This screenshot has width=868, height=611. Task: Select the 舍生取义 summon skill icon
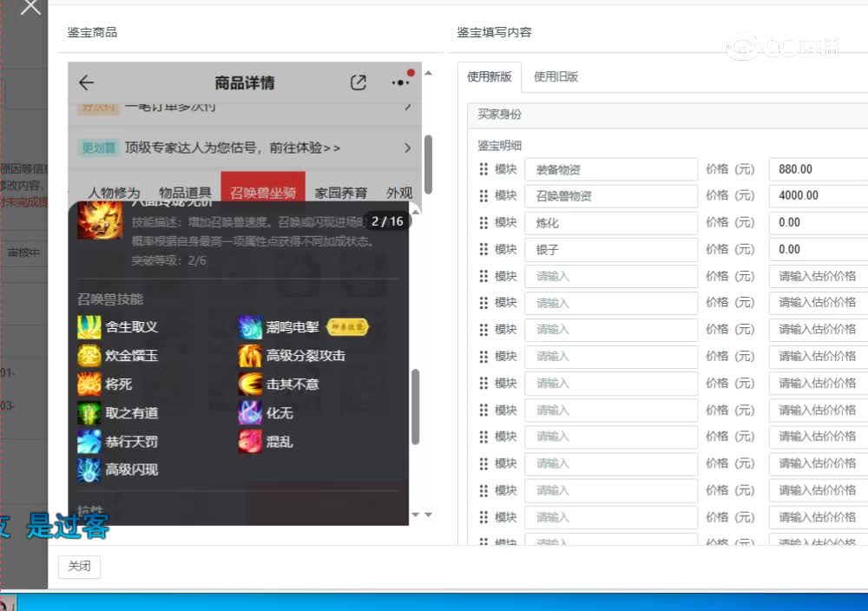coord(89,326)
